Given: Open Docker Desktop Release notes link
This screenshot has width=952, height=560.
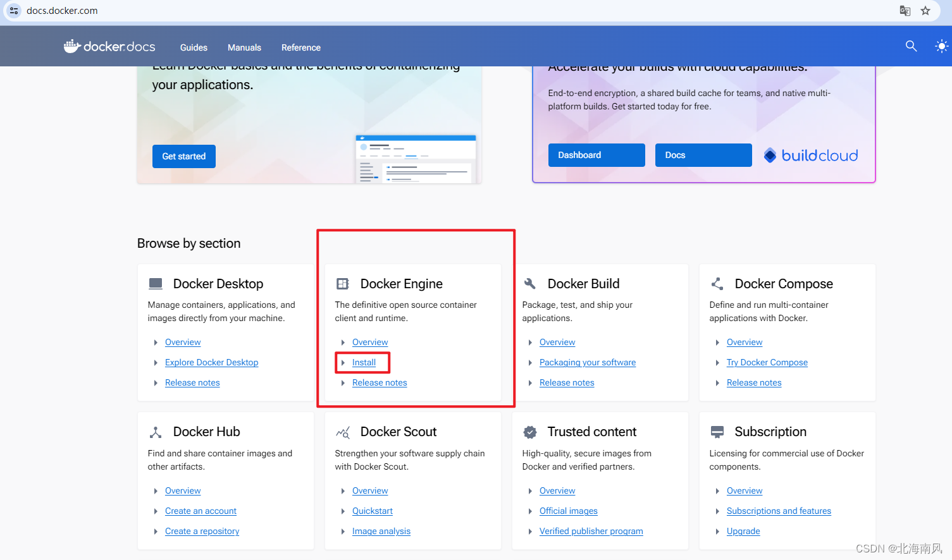Looking at the screenshot, I should (x=192, y=382).
